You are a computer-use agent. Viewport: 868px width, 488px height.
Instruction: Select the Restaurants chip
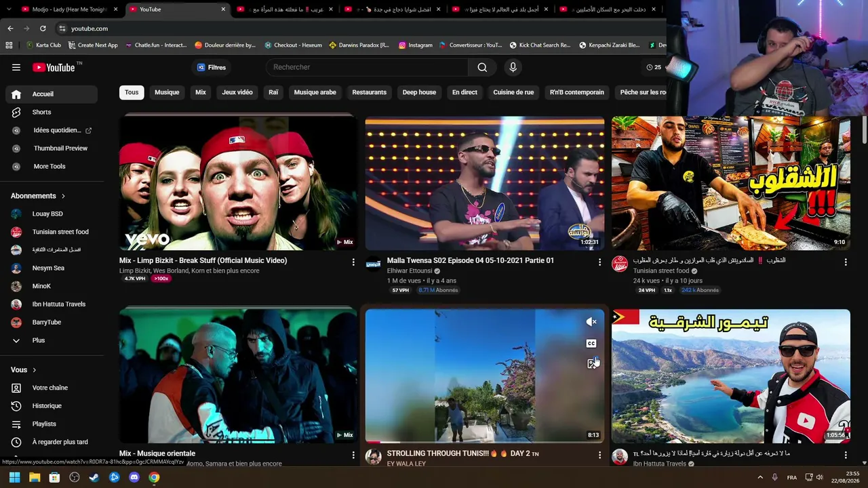(370, 92)
